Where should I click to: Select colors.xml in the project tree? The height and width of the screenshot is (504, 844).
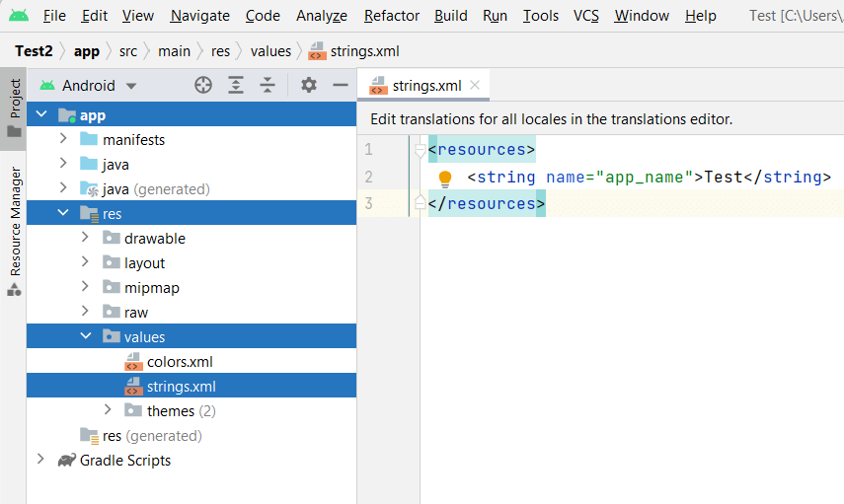click(x=180, y=362)
